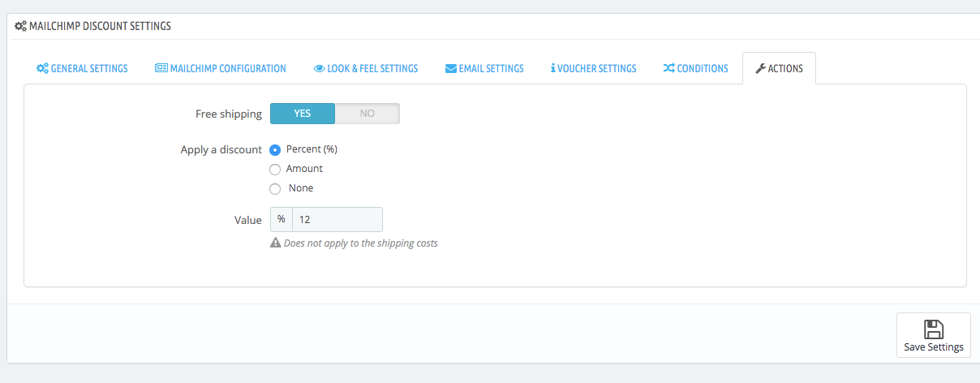This screenshot has width=980, height=383.
Task: Click the 'Does not apply to the shipping costs' note
Action: pos(361,243)
